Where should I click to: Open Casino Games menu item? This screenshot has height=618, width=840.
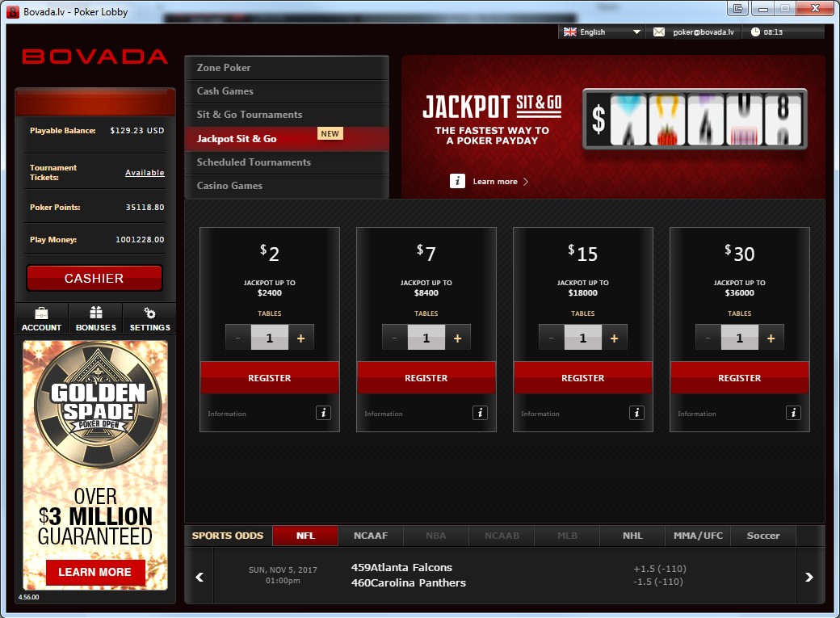point(287,186)
